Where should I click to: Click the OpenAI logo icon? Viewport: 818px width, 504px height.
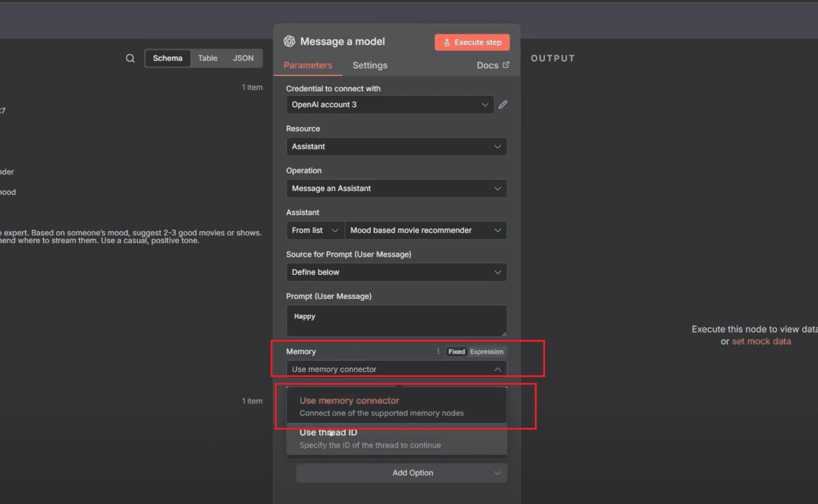click(289, 41)
